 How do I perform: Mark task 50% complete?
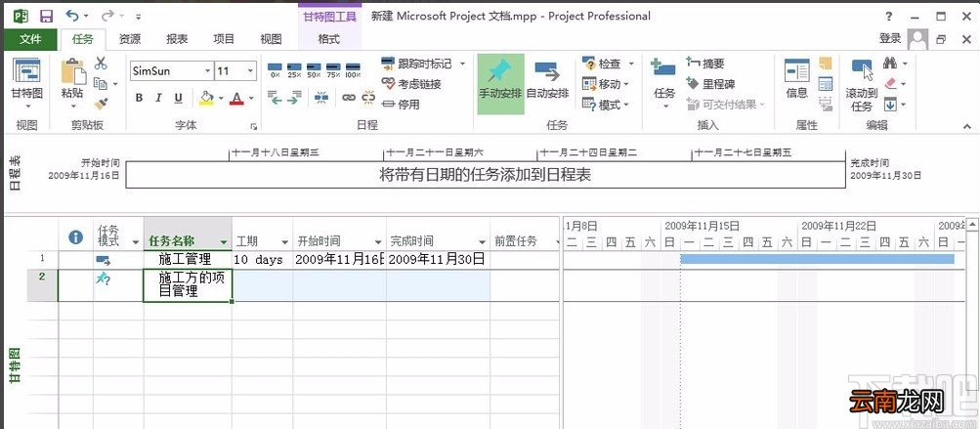pyautogui.click(x=314, y=69)
